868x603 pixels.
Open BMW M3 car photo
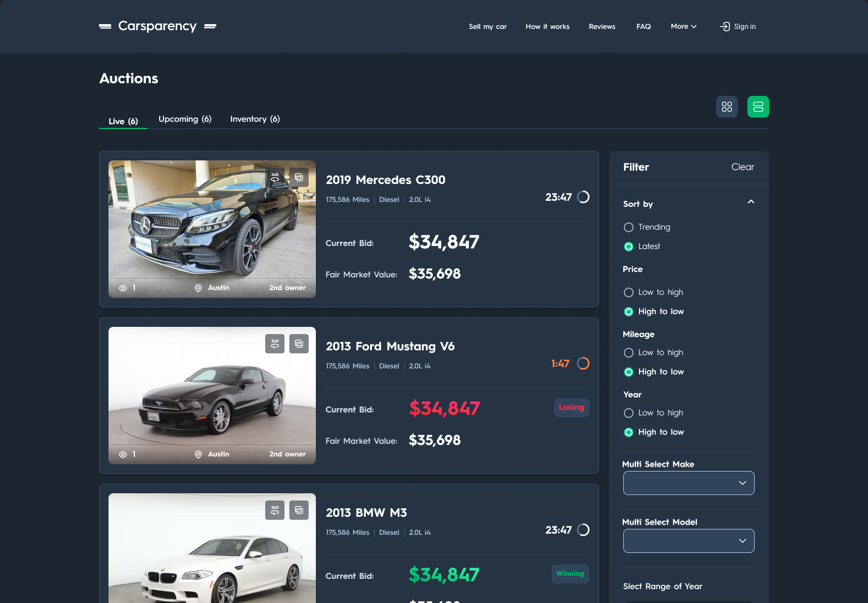click(212, 548)
